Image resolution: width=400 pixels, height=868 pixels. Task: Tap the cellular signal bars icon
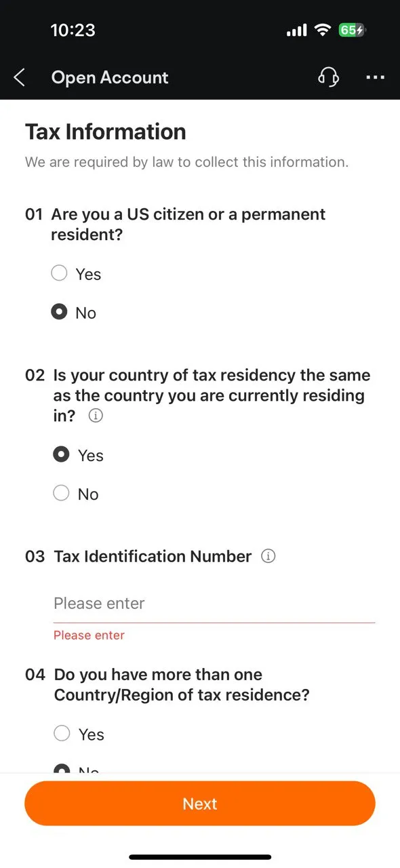click(297, 31)
